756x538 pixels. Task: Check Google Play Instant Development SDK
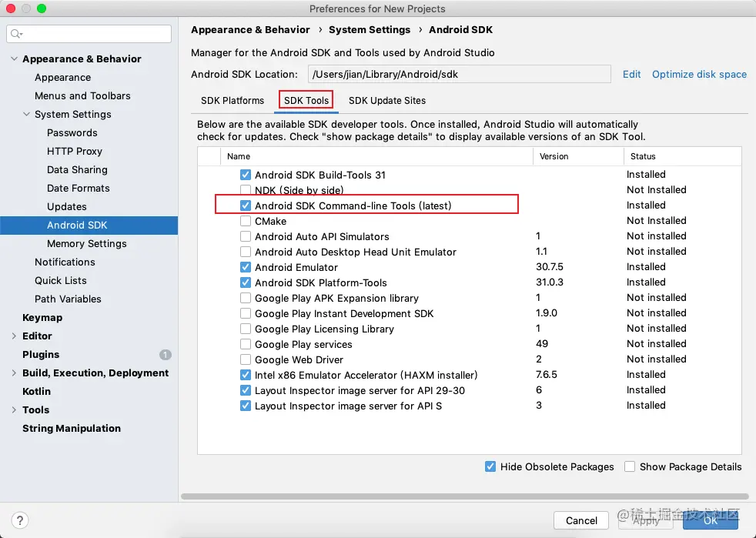pos(246,314)
